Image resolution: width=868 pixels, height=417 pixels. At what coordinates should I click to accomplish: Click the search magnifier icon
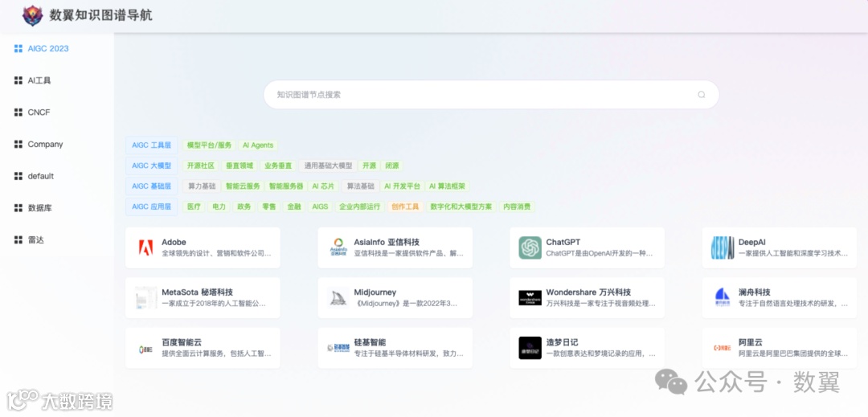tap(702, 95)
